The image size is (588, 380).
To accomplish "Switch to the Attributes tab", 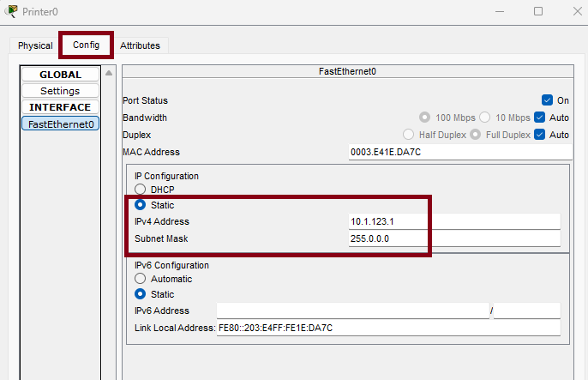I will pos(140,45).
